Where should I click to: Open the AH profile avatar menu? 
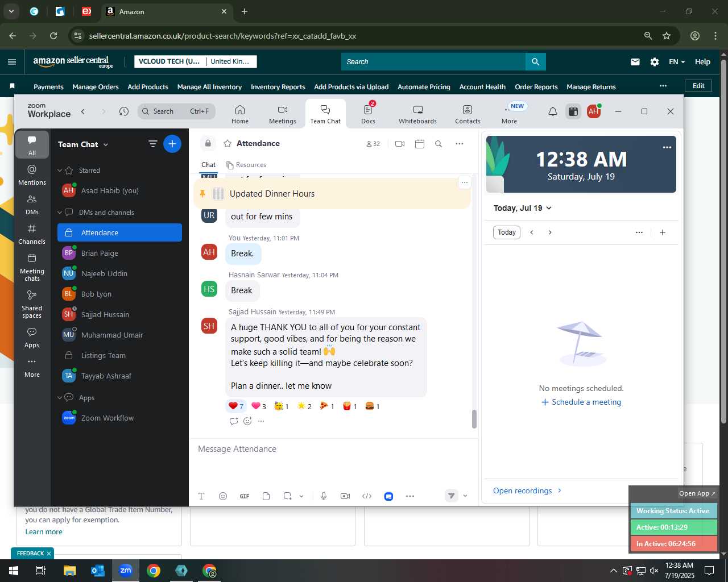594,111
